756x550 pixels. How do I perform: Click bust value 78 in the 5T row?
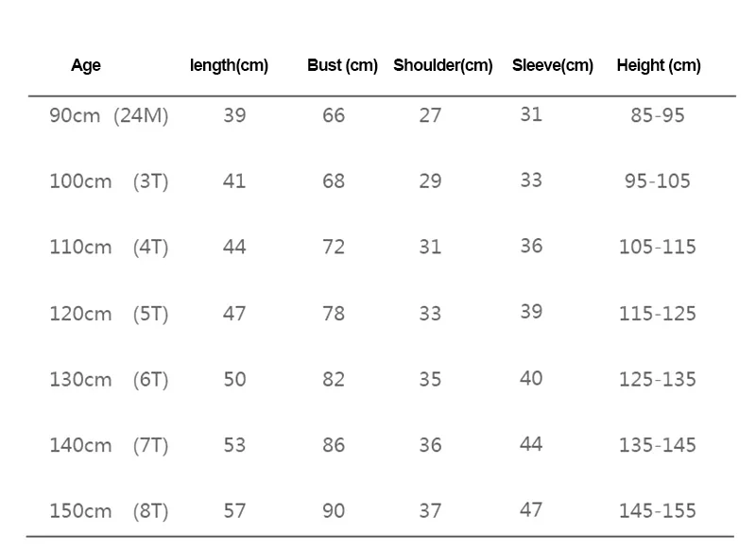334,314
